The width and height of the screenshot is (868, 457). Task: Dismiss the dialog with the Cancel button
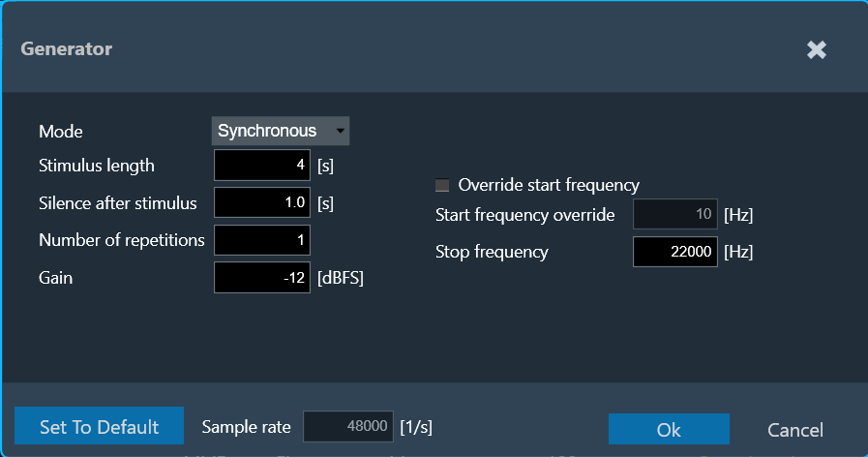pos(794,430)
